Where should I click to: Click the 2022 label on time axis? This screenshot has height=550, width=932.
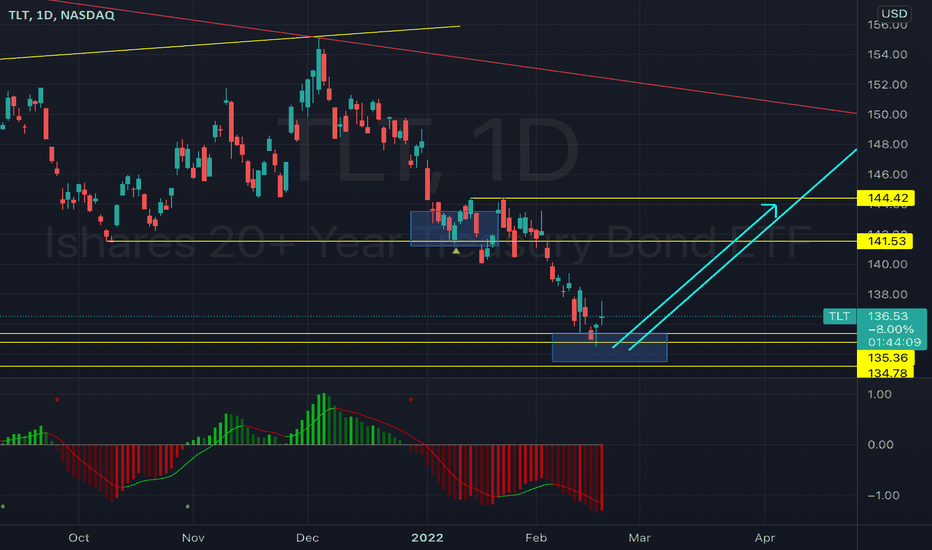tap(427, 538)
